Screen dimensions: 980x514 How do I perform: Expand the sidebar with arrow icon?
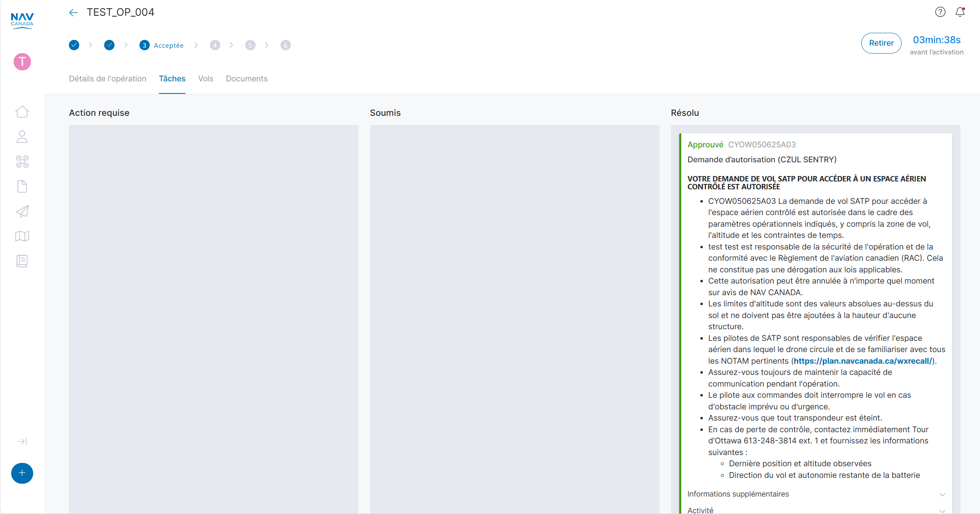[x=22, y=441]
